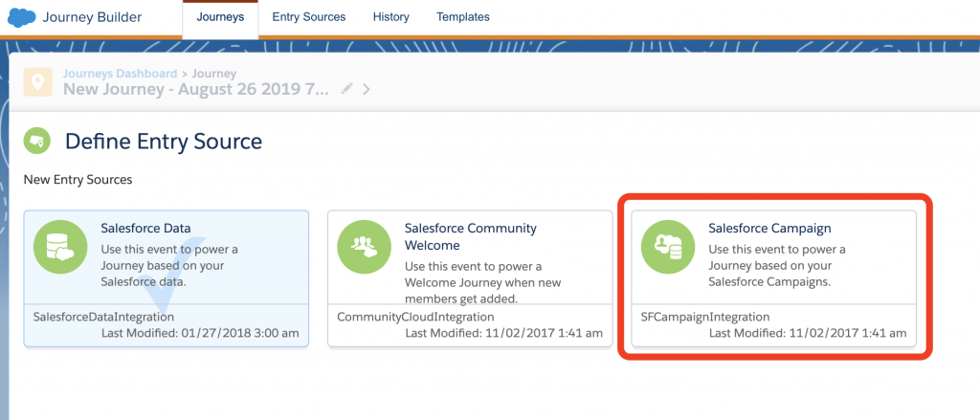
Task: Open the History tab
Action: click(x=390, y=17)
